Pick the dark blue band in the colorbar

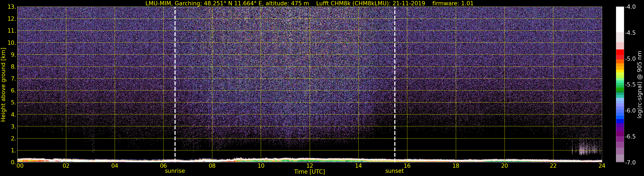click(620, 121)
